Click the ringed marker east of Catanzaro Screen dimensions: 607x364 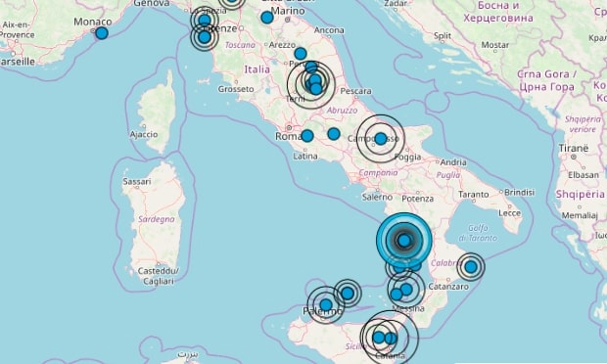coord(471,267)
